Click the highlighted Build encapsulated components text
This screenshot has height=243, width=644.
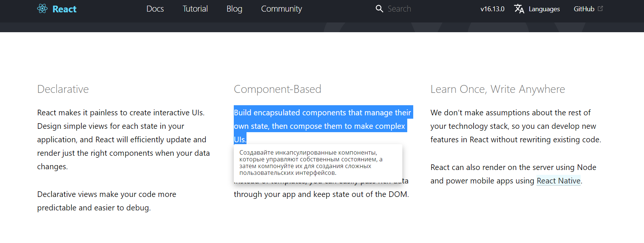(323, 126)
